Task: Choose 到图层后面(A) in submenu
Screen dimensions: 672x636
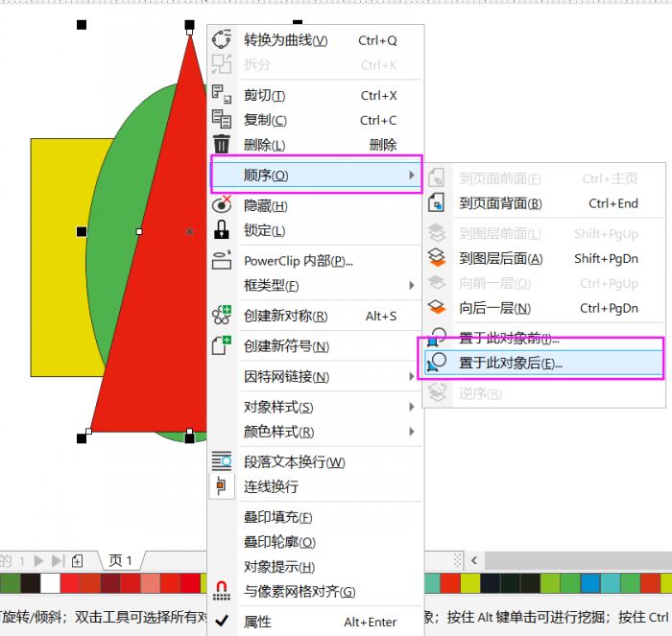Action: pos(544,258)
